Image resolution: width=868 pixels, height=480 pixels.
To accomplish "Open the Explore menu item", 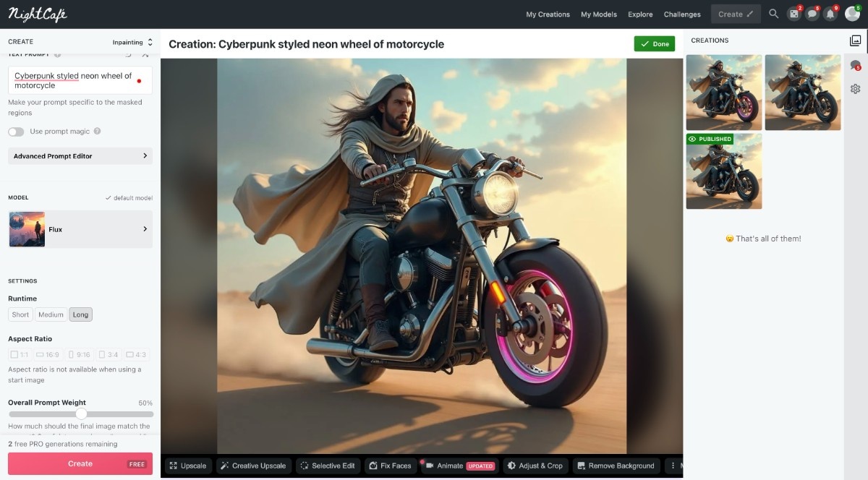I will [640, 14].
